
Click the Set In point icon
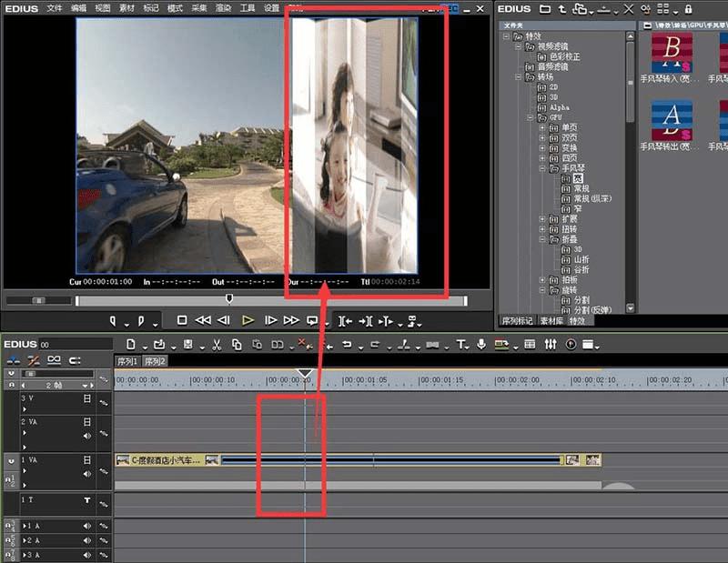coord(114,320)
